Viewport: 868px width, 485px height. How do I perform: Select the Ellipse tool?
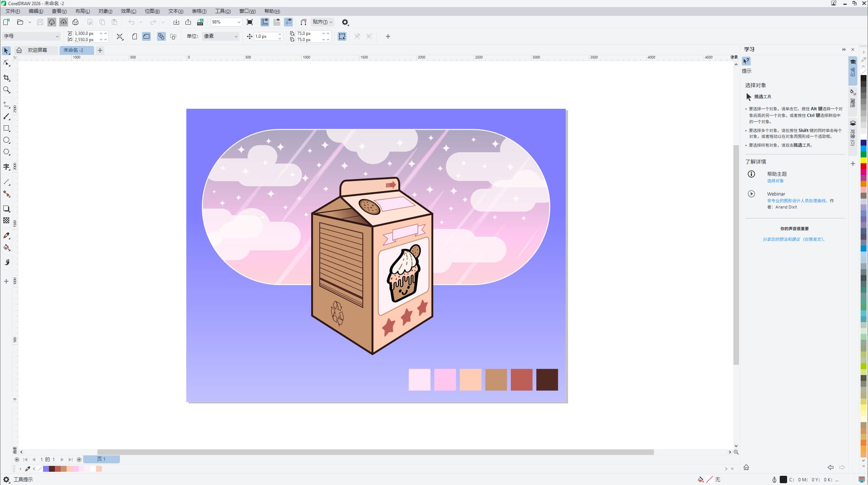pyautogui.click(x=6, y=140)
